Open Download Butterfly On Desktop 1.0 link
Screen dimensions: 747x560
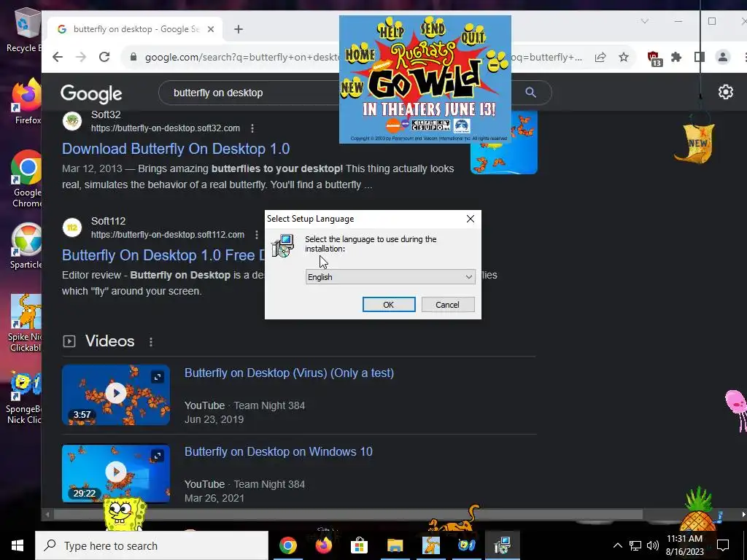(176, 149)
